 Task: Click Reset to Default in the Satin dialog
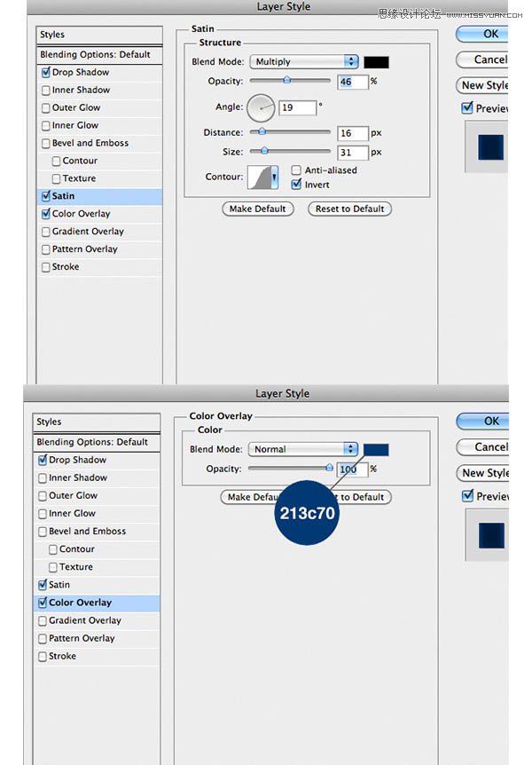pos(349,209)
